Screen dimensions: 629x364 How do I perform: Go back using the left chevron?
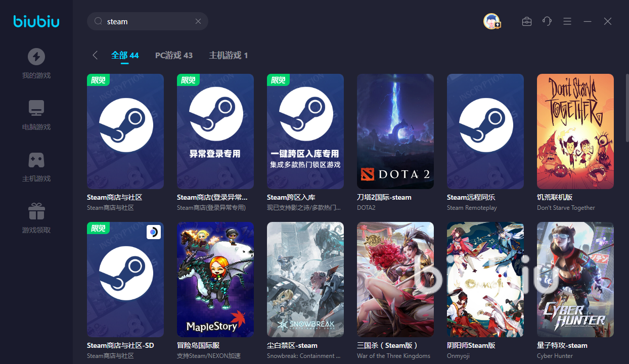[95, 55]
